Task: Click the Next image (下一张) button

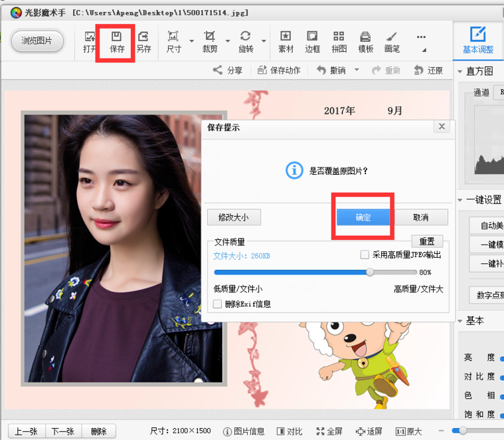Action: [64, 431]
